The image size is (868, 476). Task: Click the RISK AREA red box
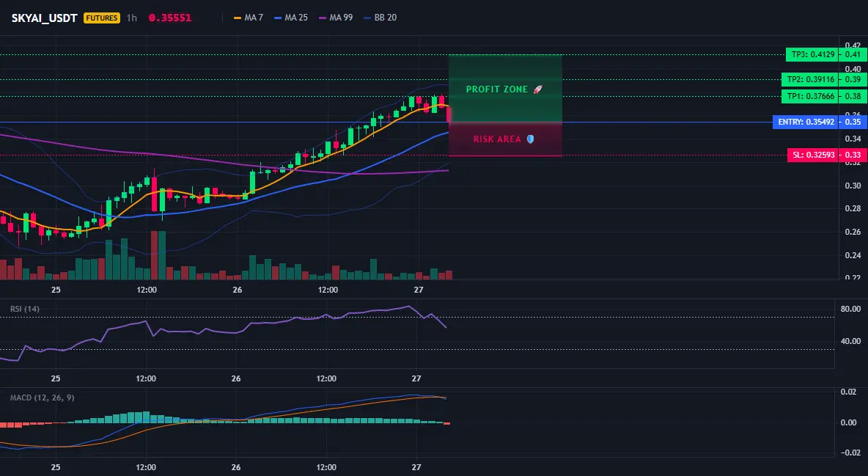tap(505, 139)
